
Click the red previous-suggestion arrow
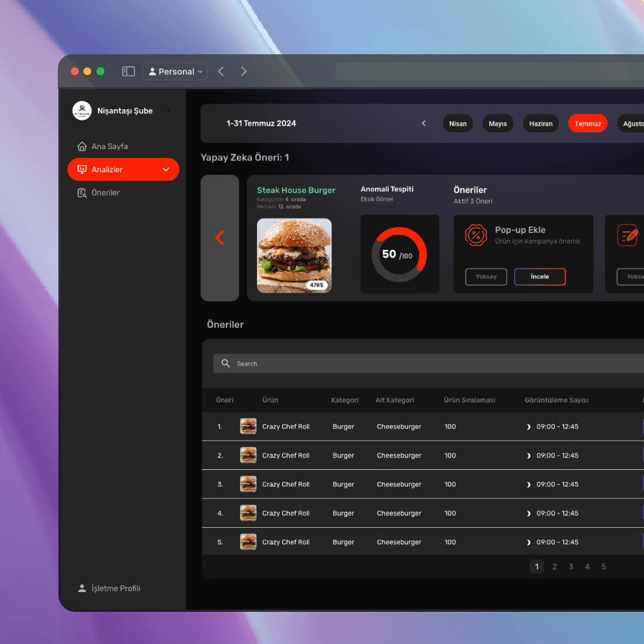(x=219, y=238)
